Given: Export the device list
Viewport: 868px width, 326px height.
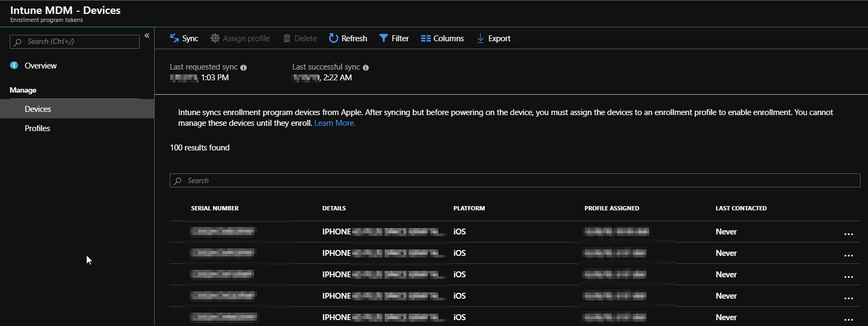Looking at the screenshot, I should (493, 39).
